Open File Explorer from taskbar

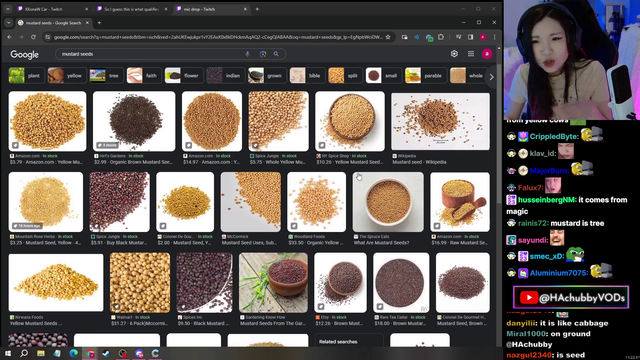coord(41,353)
